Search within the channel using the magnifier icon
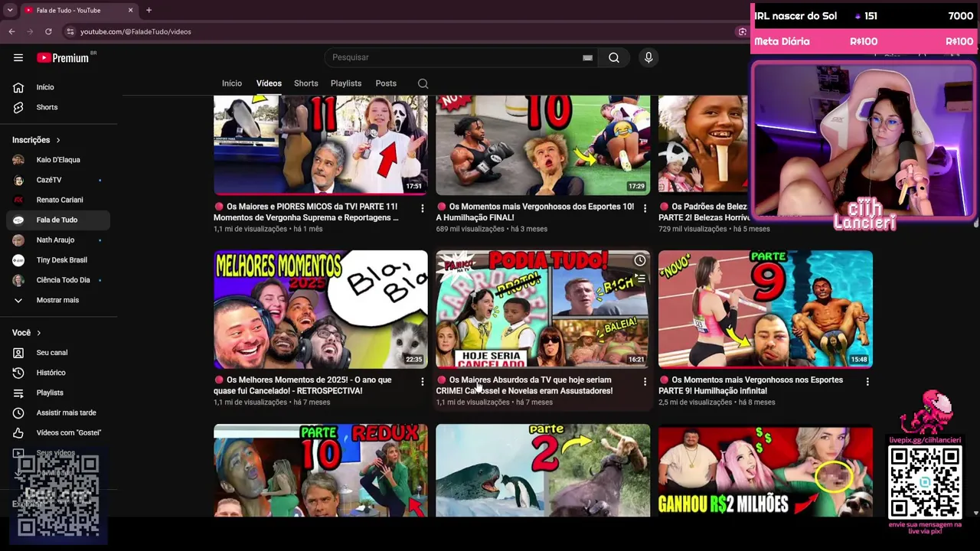 click(x=423, y=83)
